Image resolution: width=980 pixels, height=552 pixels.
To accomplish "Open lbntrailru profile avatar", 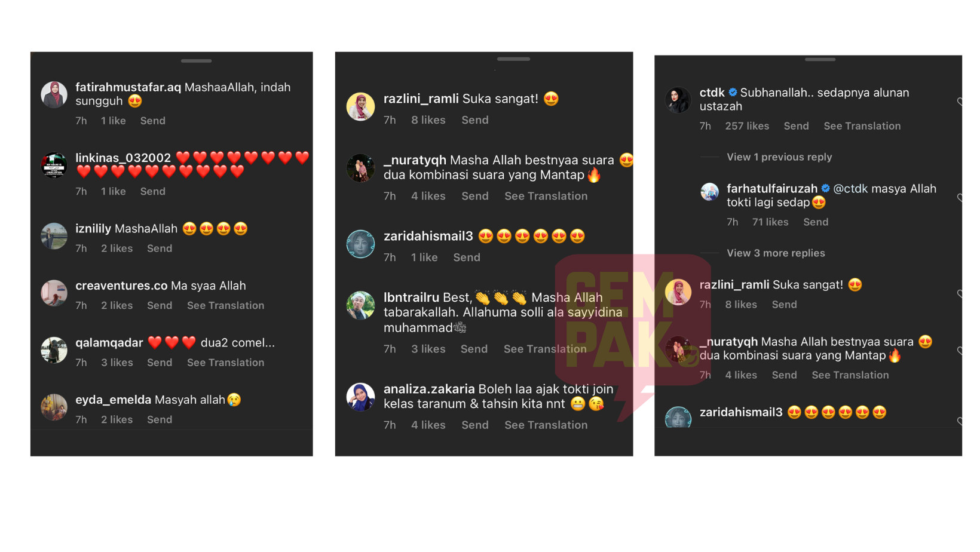I will click(360, 305).
